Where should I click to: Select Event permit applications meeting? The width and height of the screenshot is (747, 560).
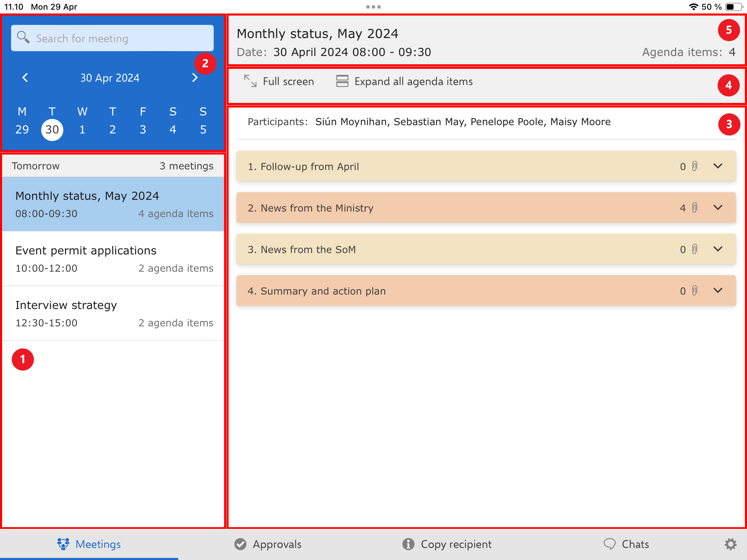113,259
